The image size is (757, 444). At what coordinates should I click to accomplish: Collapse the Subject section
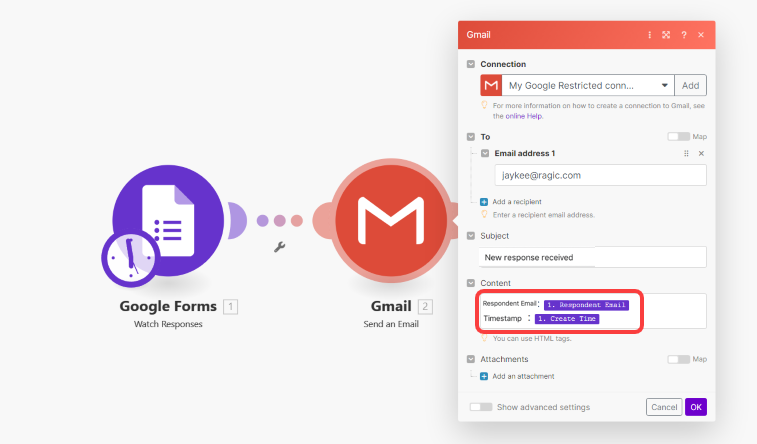(471, 236)
